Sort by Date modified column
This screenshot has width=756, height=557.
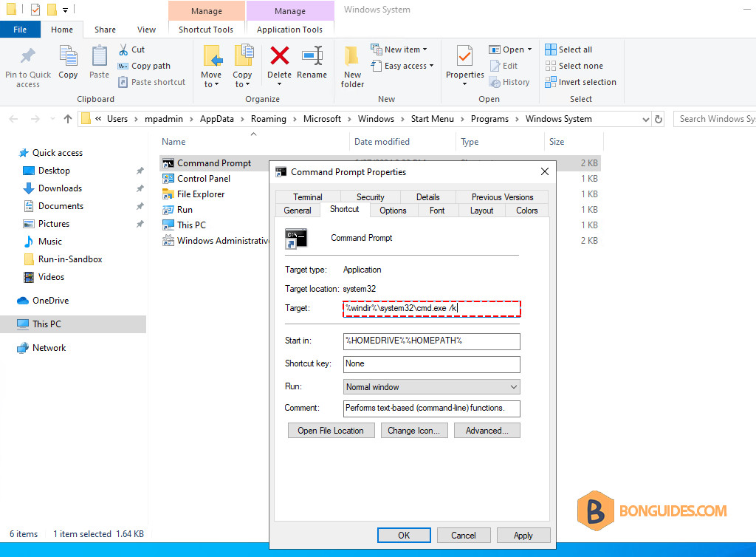[x=382, y=142]
